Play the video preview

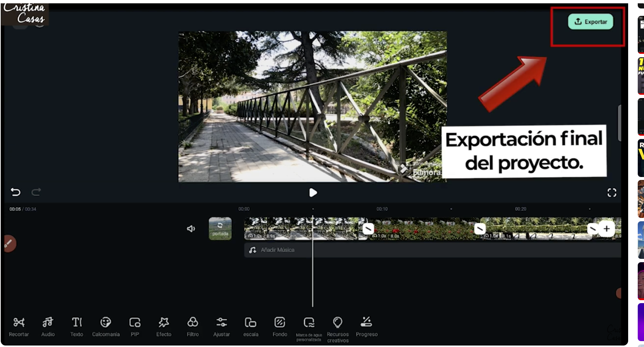tap(313, 192)
